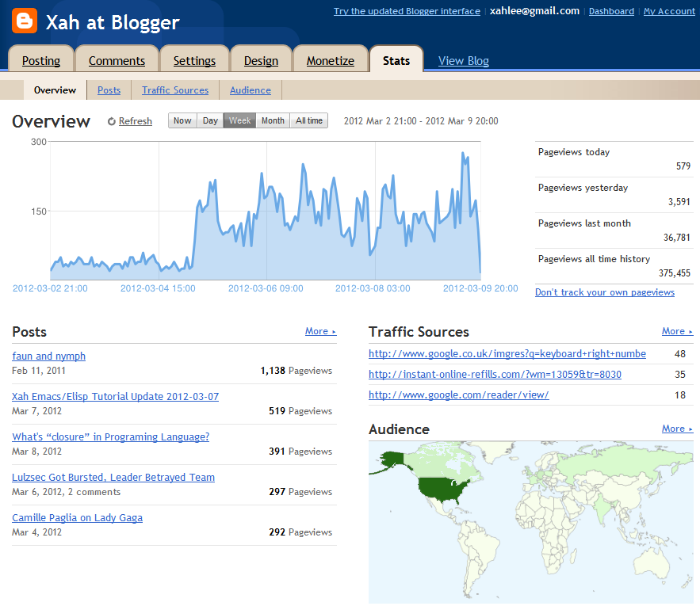The height and width of the screenshot is (606, 700).
Task: Select the Day time range
Action: tap(210, 120)
